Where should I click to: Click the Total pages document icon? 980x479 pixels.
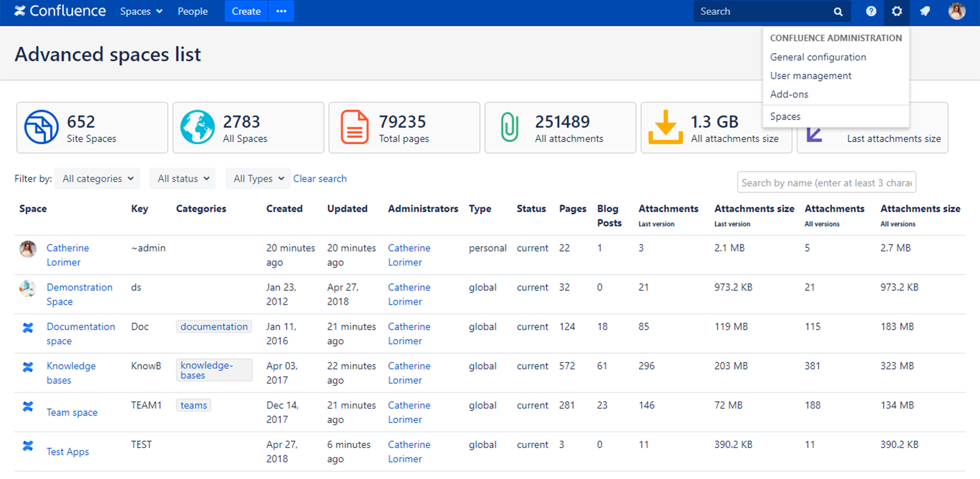point(354,127)
